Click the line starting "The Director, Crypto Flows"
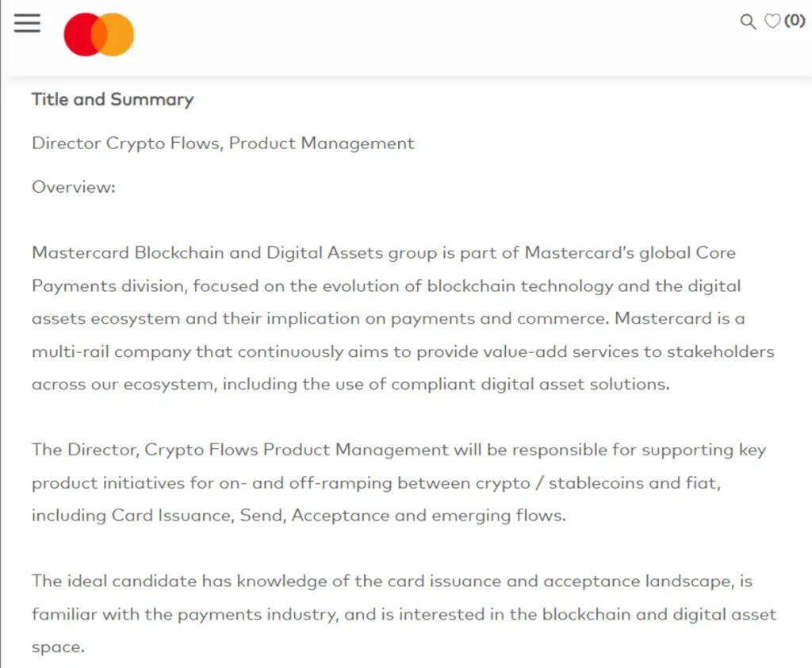The image size is (812, 668). (399, 450)
